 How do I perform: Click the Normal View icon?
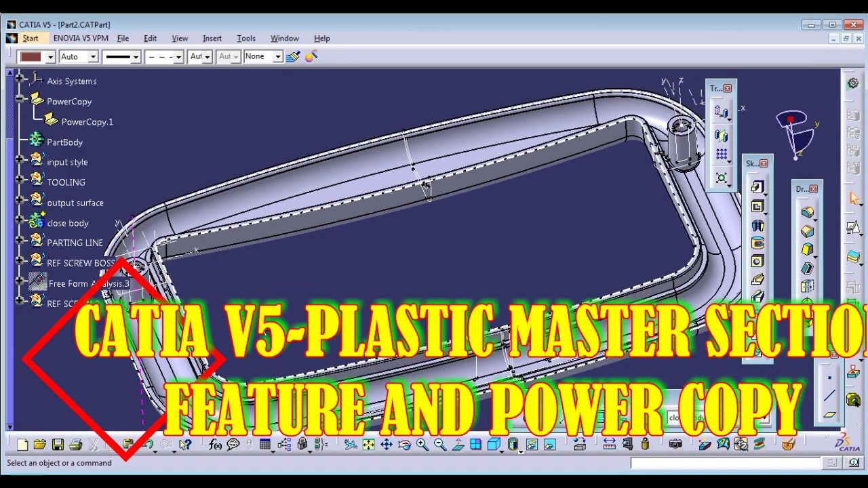458,445
